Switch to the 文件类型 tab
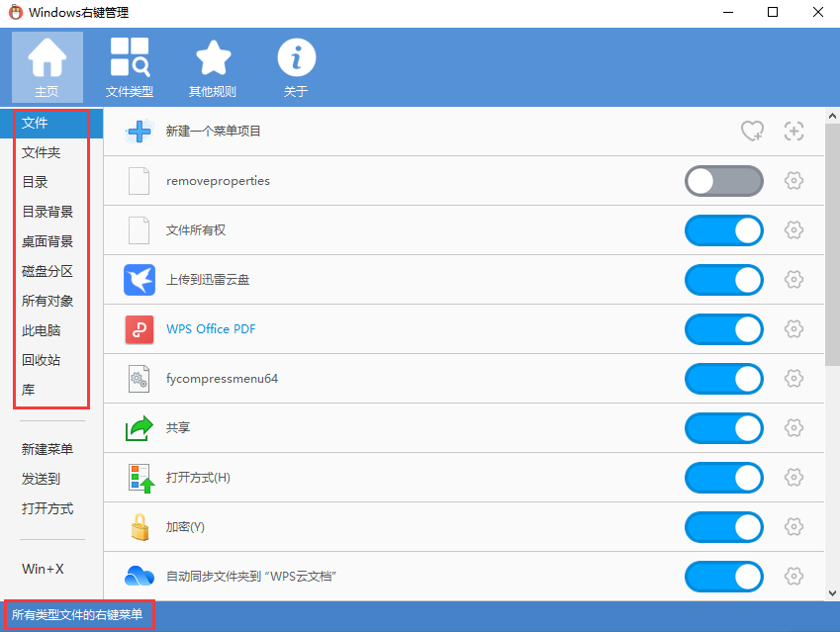This screenshot has width=840, height=632. (x=130, y=67)
